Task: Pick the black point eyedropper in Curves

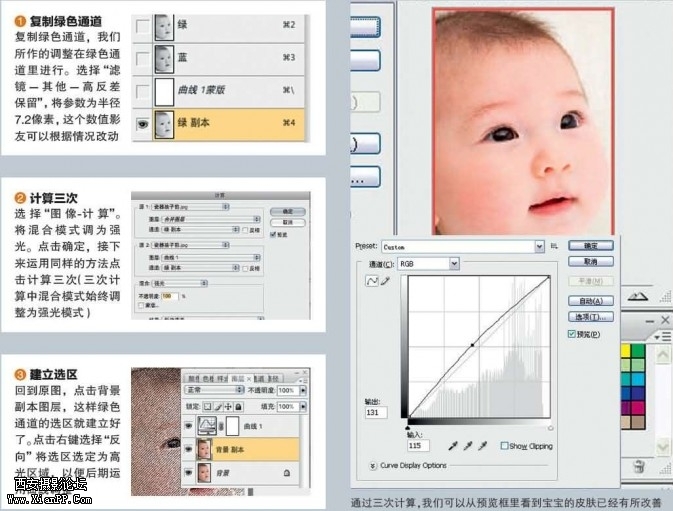Action: pos(453,446)
